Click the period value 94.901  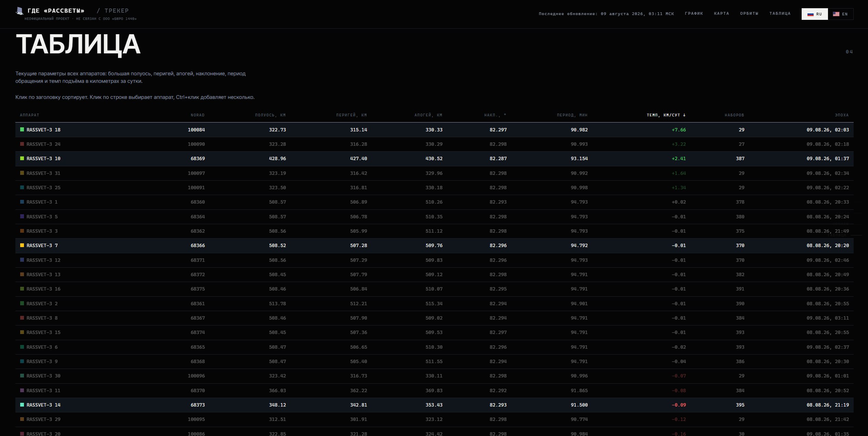pyautogui.click(x=579, y=304)
